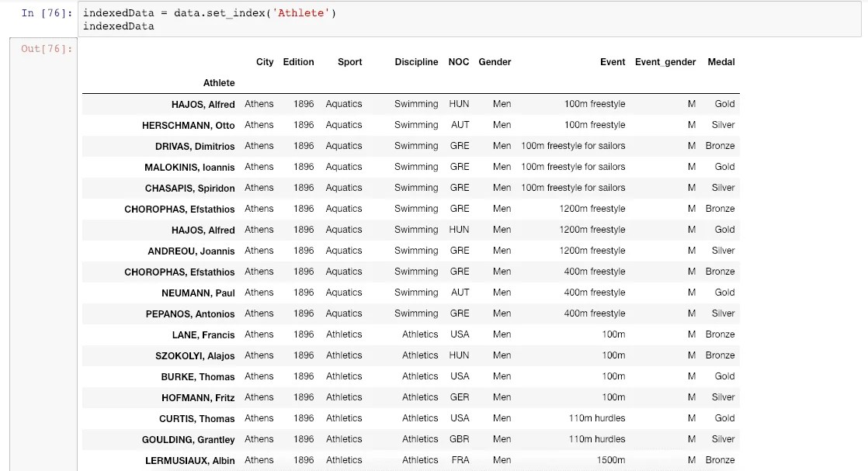Image resolution: width=868 pixels, height=471 pixels.
Task: Click Event 1500m in LERMUSIAUX row
Action: pyautogui.click(x=610, y=460)
